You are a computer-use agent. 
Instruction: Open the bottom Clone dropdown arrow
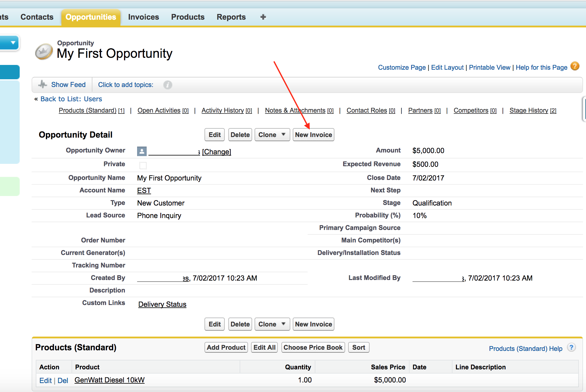click(283, 324)
